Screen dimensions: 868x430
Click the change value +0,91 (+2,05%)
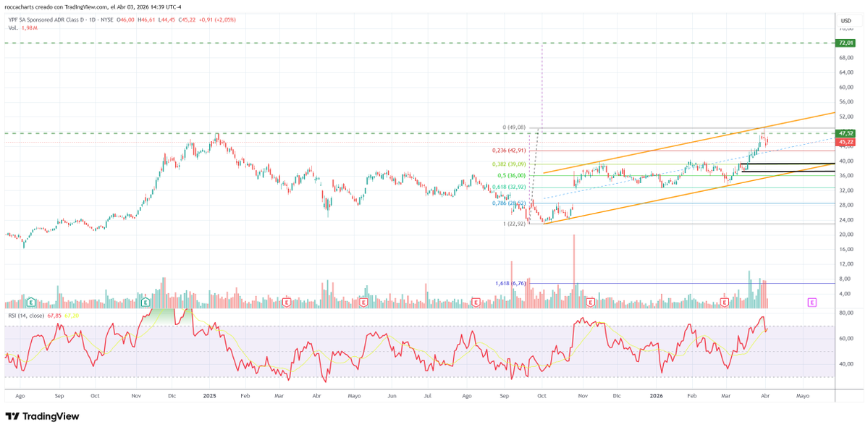click(218, 20)
